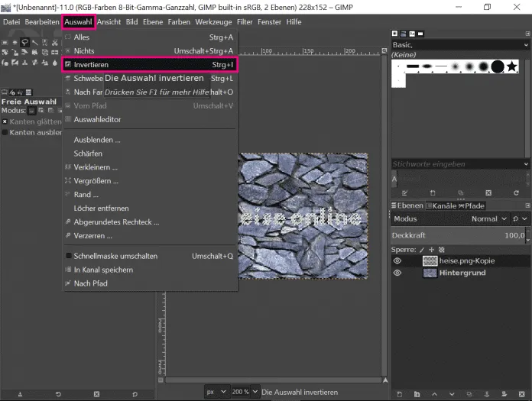Switch to the Kanäle tab
Screen dimensions: 532x401
click(440, 205)
